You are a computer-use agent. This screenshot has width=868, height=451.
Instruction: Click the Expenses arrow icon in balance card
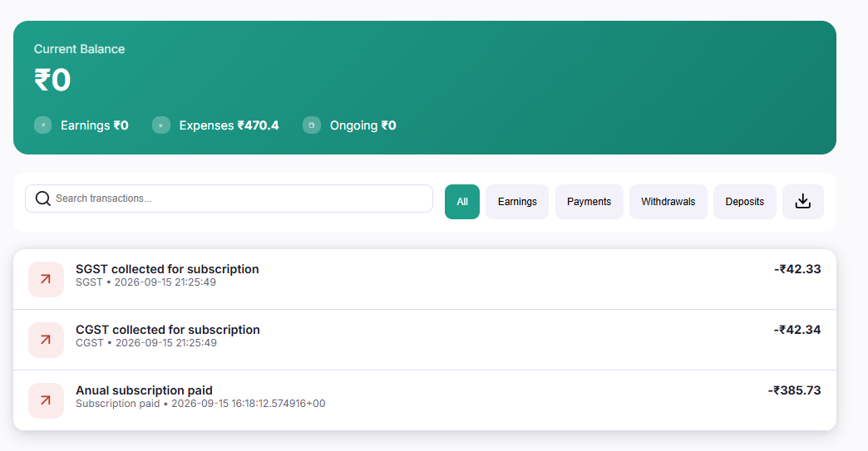(x=161, y=125)
